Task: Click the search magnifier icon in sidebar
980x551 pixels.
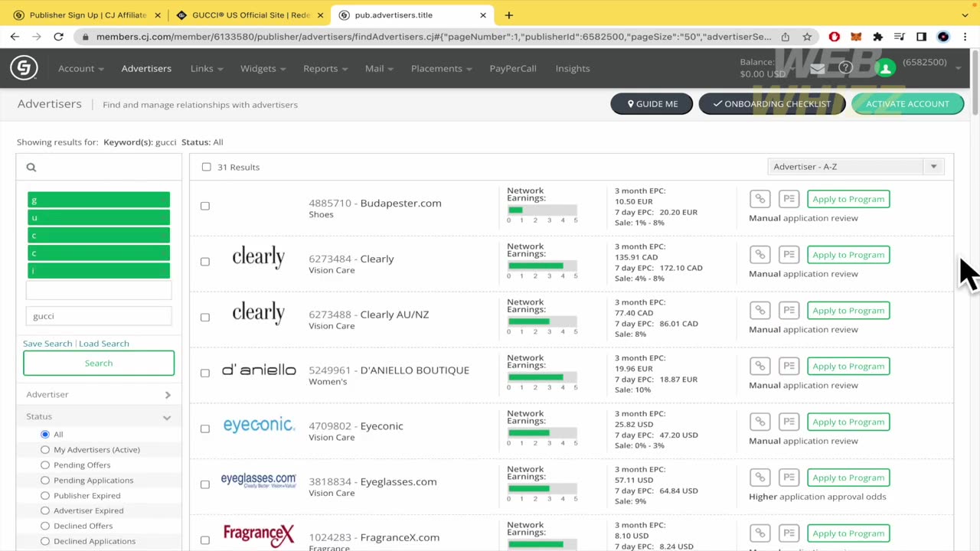Action: point(31,168)
